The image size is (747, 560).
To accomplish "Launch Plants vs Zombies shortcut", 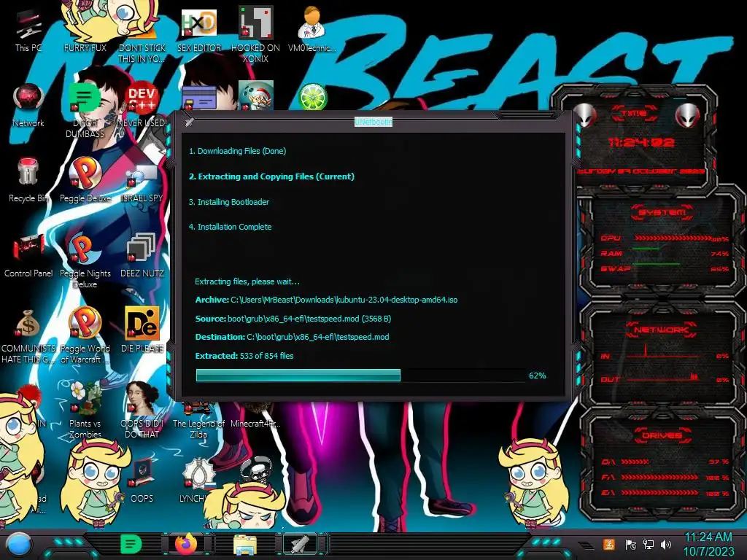I will pyautogui.click(x=85, y=411).
